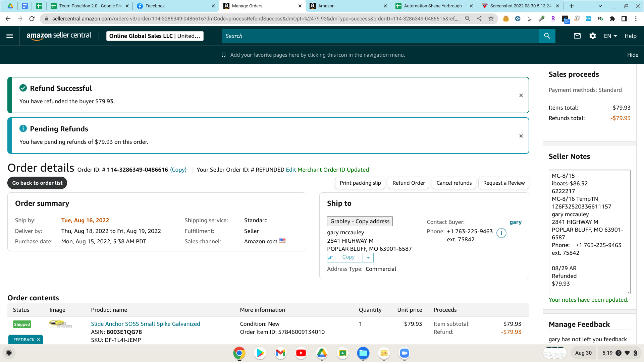Close the Manage Orders tab

pyautogui.click(x=300, y=6)
